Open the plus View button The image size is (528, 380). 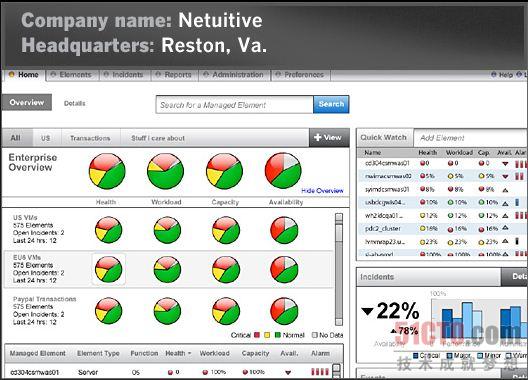click(x=329, y=137)
